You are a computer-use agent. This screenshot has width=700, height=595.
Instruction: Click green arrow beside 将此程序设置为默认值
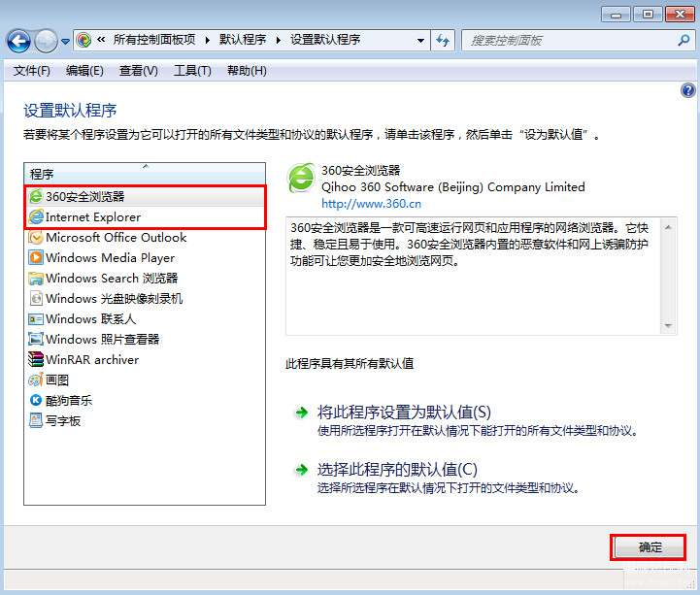click(x=301, y=412)
